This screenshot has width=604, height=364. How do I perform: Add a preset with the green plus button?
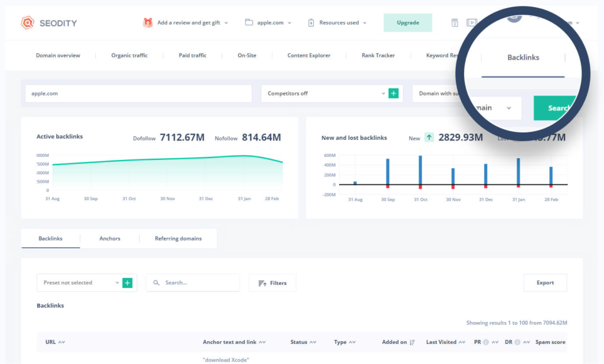127,283
